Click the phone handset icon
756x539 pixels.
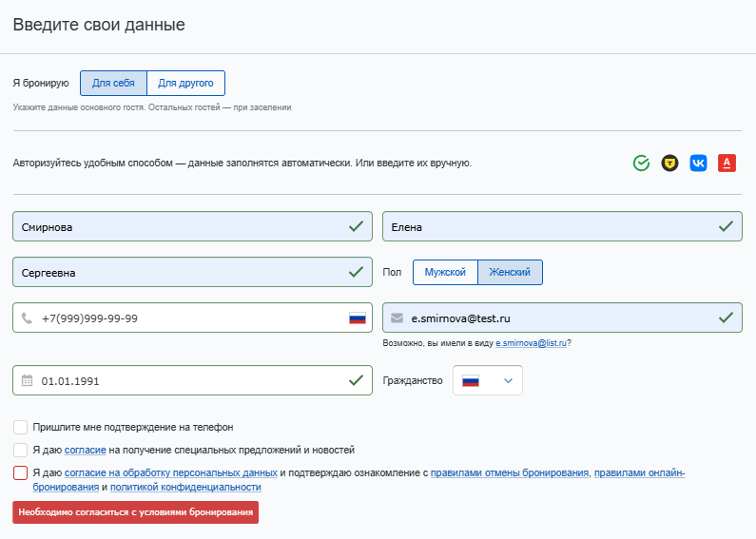click(27, 318)
